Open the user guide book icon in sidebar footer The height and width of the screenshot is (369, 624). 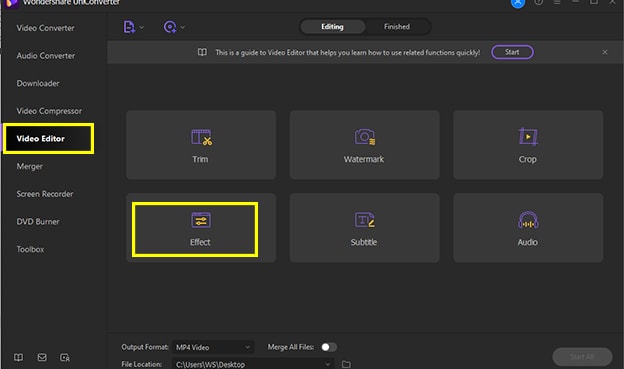(18, 357)
